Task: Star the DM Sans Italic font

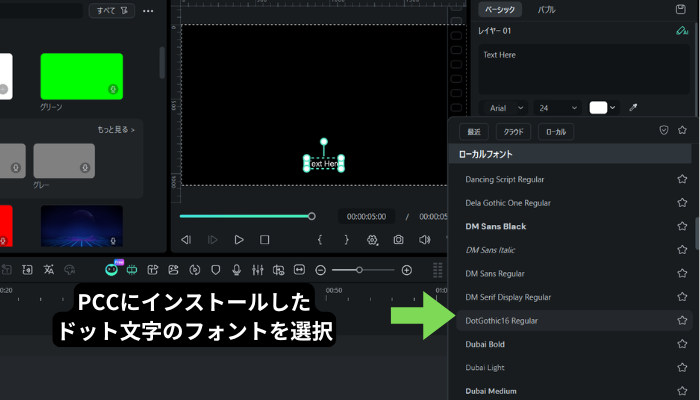Action: (682, 250)
